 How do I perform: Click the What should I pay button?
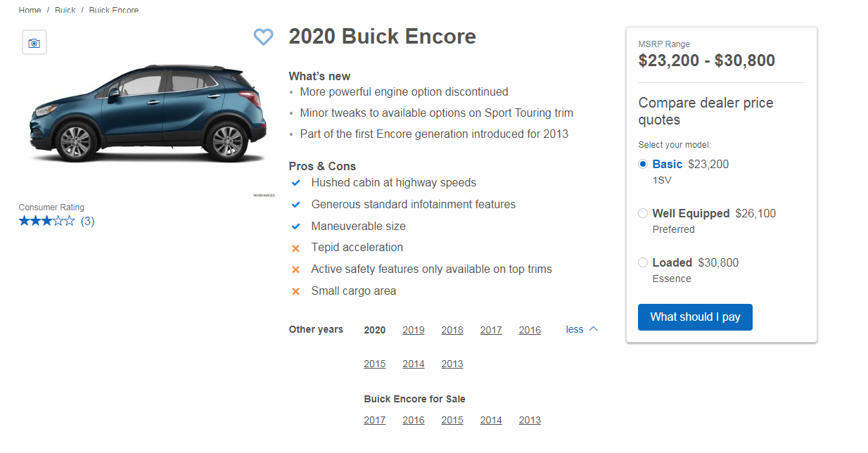coord(694,317)
